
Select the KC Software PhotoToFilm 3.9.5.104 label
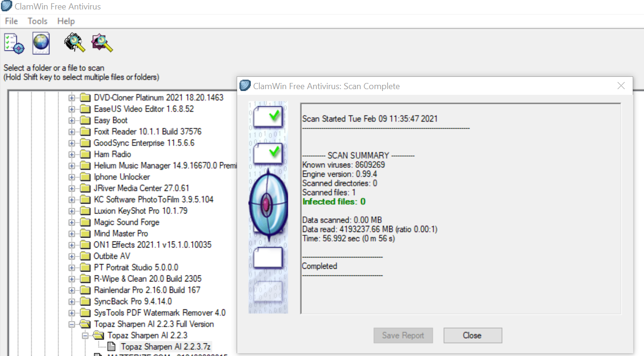154,199
